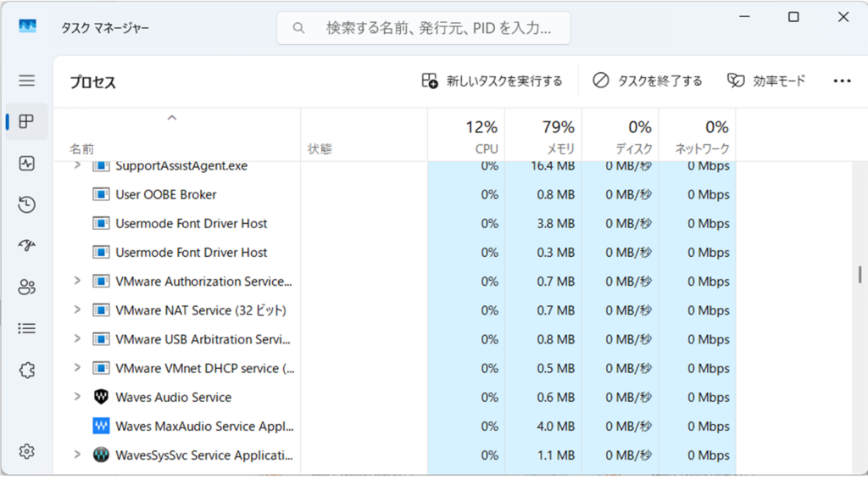Open the Services puzzle-piece icon

tap(27, 370)
